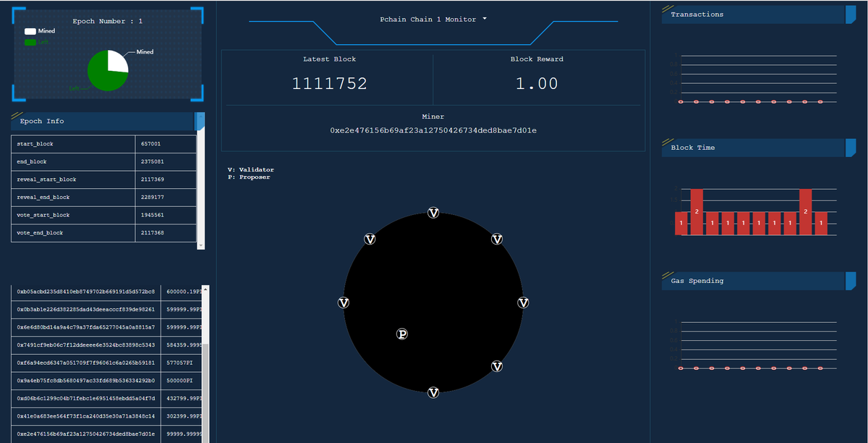Click the V: Validator legend text
Viewport: 868px width, 443px height.
(251, 170)
